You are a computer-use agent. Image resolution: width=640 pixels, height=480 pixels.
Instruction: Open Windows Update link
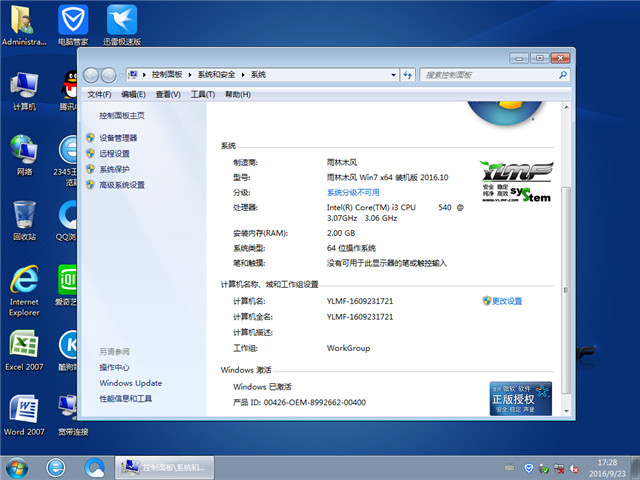click(x=131, y=383)
